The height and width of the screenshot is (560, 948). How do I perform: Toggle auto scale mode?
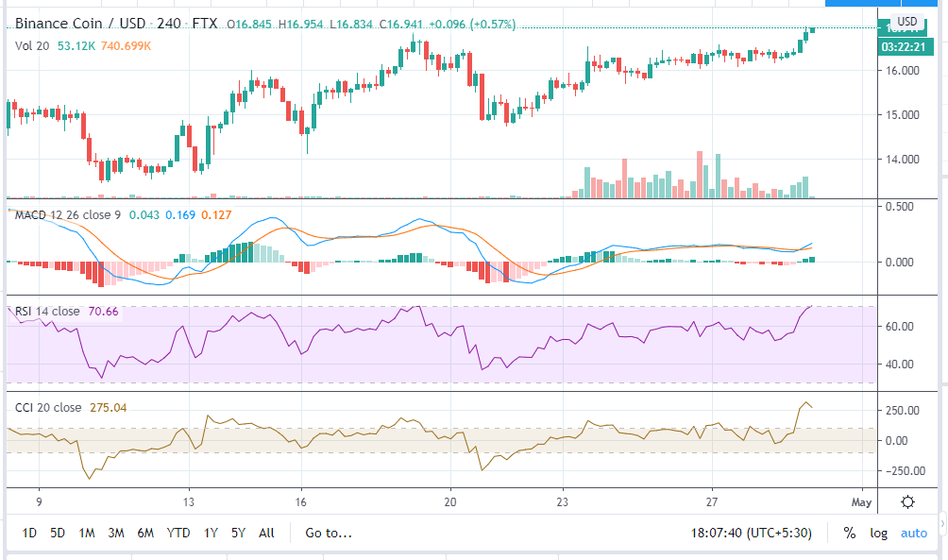click(x=914, y=533)
